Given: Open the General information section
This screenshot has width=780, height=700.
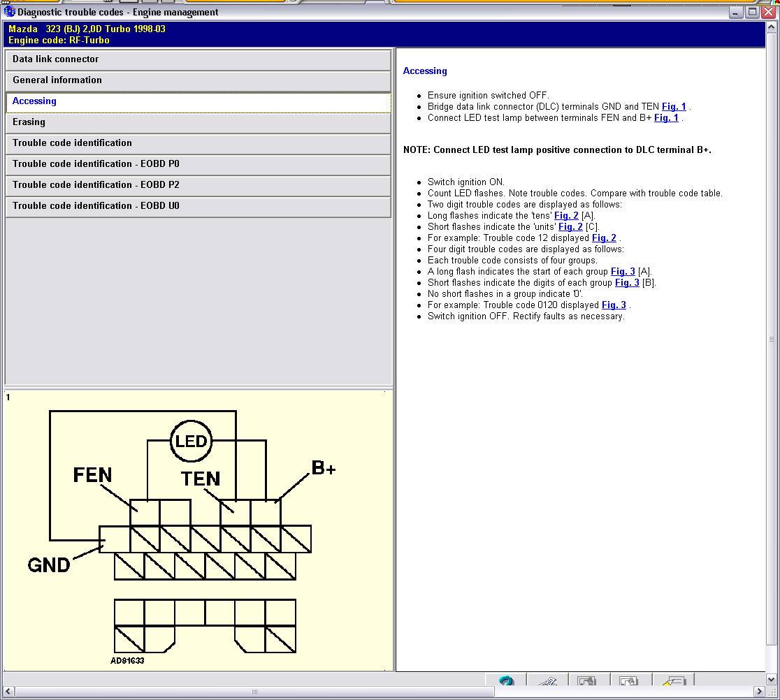Looking at the screenshot, I should tap(198, 80).
